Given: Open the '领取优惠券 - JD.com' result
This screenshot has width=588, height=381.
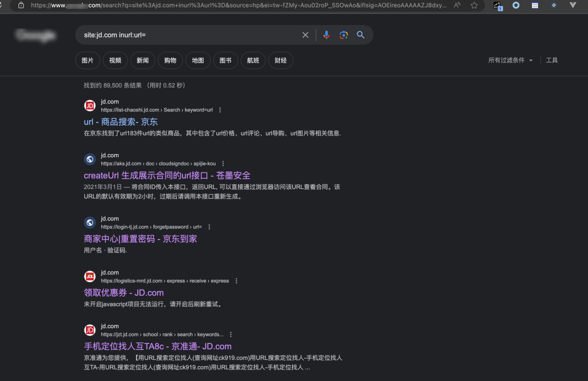Looking at the screenshot, I should tap(124, 293).
